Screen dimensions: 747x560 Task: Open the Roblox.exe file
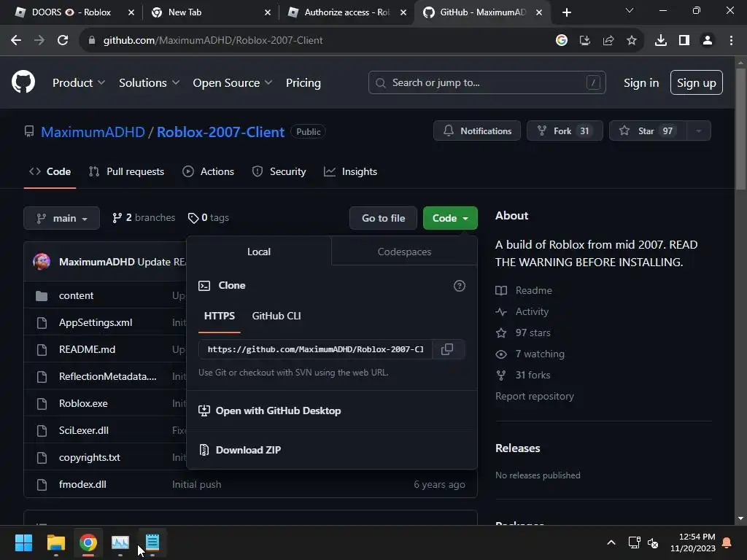83,403
